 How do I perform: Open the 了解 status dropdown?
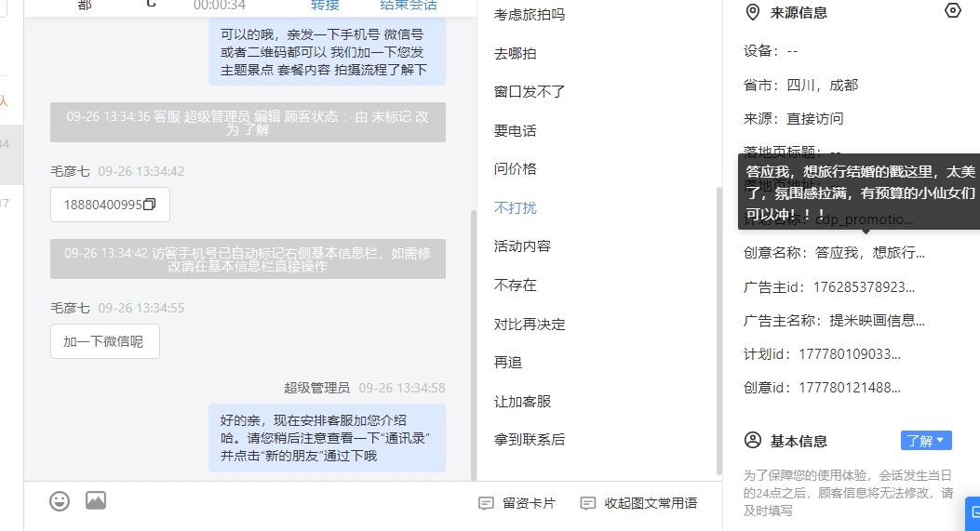click(926, 441)
